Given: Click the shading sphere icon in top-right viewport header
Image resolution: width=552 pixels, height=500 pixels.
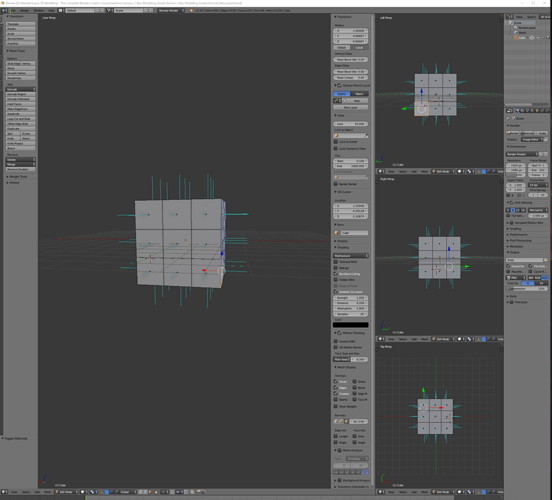Looking at the screenshot, I should [460, 171].
